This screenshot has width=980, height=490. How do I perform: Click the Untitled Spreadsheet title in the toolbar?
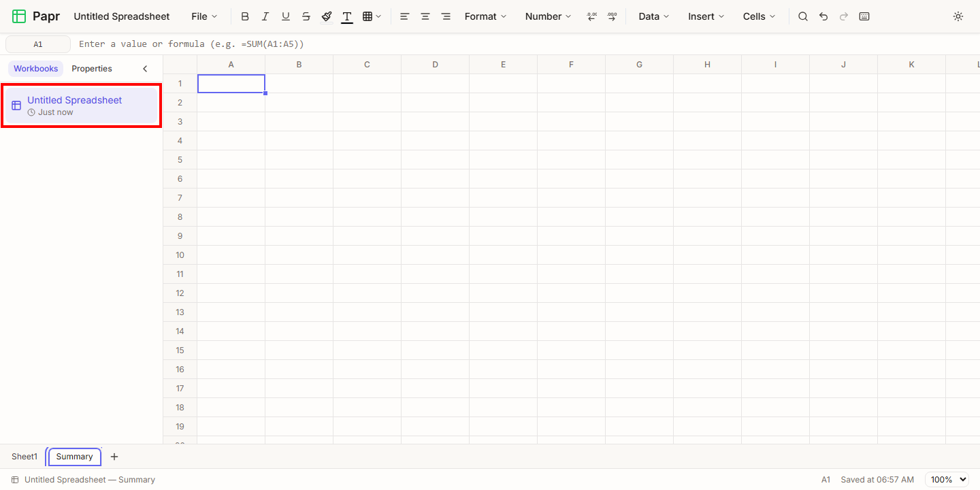(122, 16)
